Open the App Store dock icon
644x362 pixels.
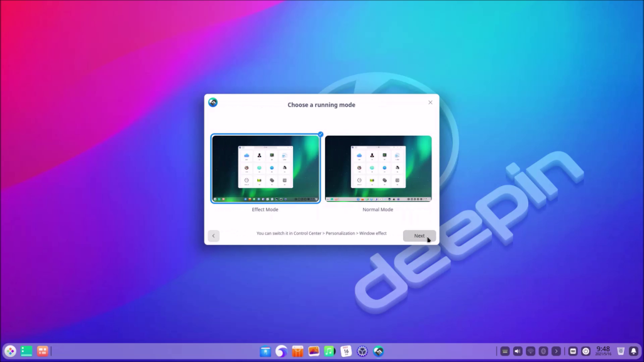pos(298,351)
